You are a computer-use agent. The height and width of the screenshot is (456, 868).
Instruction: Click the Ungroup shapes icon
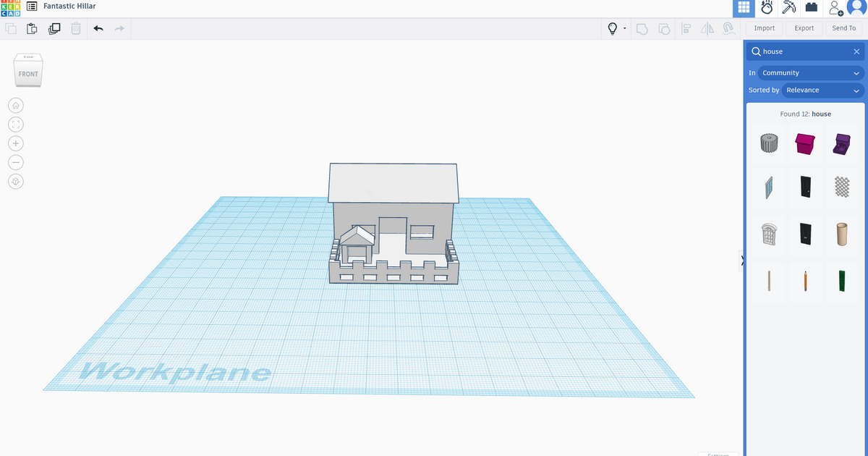click(x=664, y=28)
